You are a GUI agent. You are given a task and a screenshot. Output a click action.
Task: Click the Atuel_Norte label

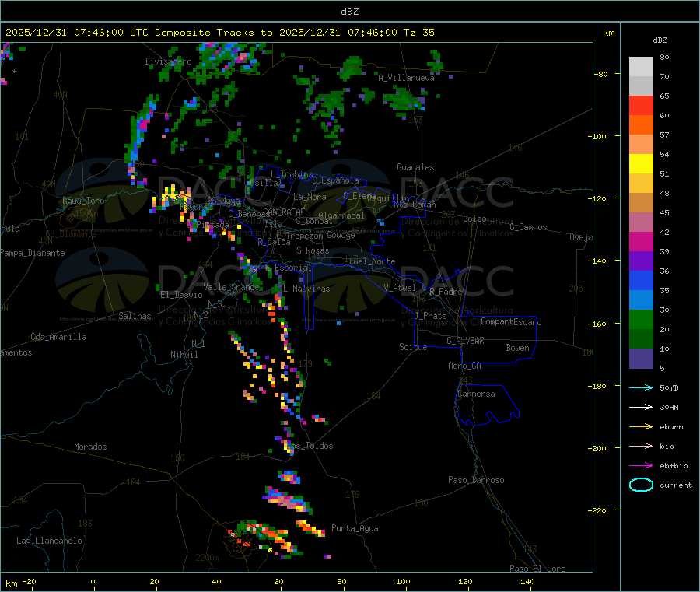369,261
